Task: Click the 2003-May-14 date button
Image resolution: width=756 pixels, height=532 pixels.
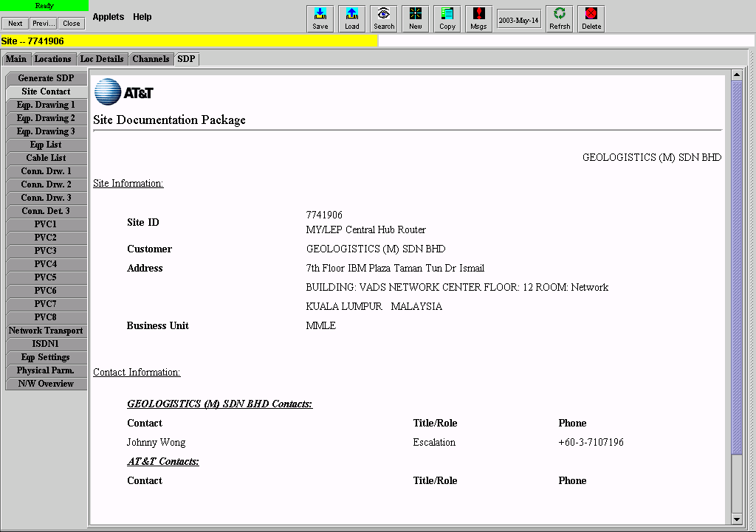Action: (x=519, y=20)
